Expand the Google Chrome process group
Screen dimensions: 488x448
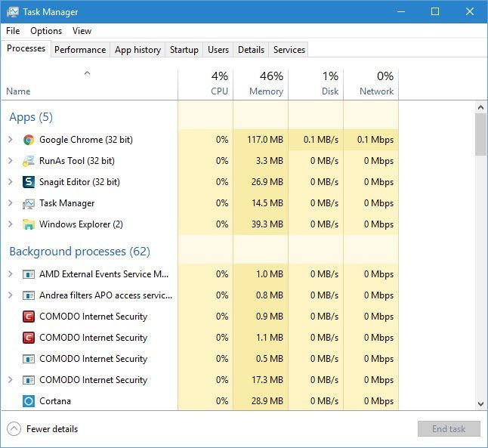(x=10, y=140)
